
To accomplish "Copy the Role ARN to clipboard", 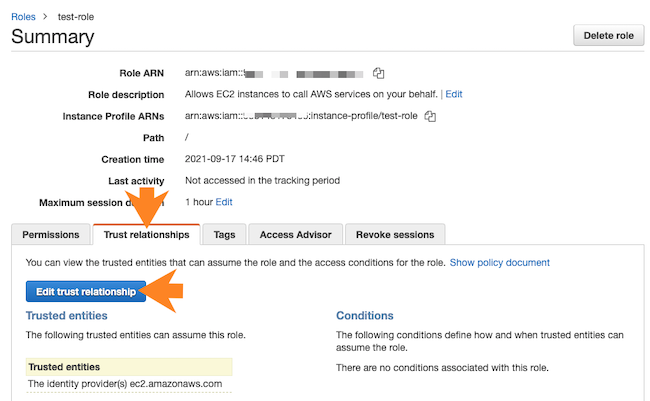I will (379, 73).
